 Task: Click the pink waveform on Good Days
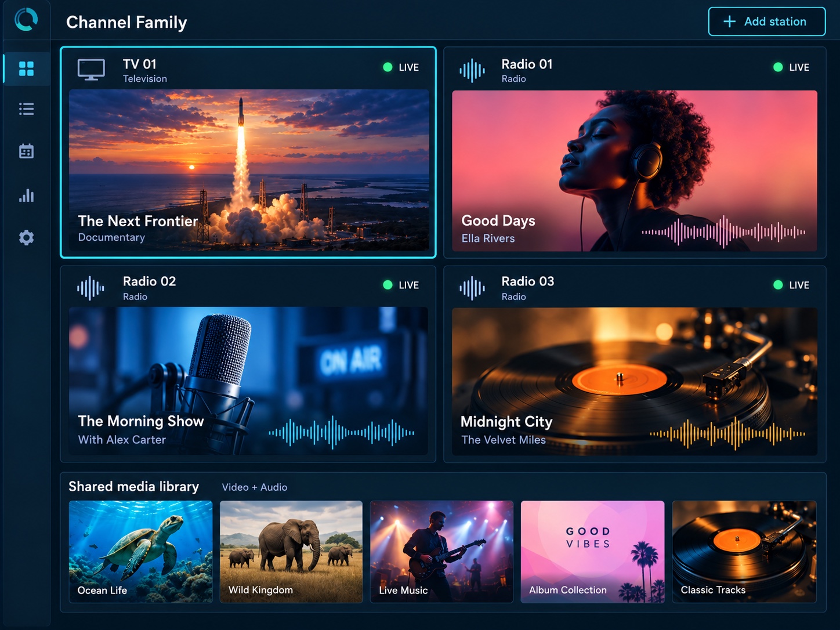click(723, 232)
